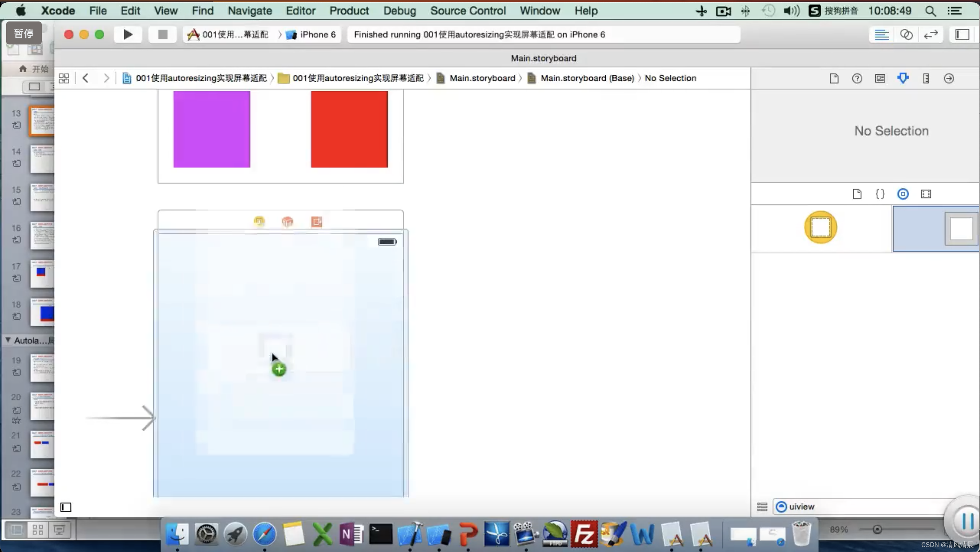Click the Editor menu in menu bar
This screenshot has height=552, width=980.
(300, 11)
